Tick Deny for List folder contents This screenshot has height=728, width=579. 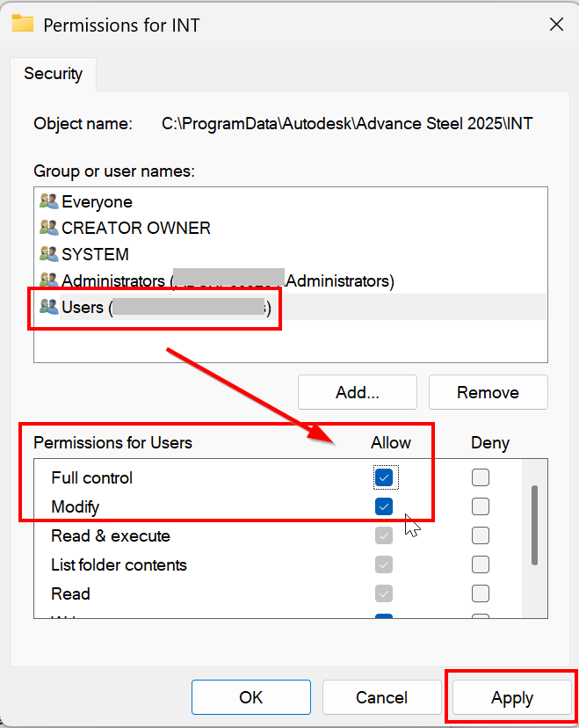click(x=480, y=565)
